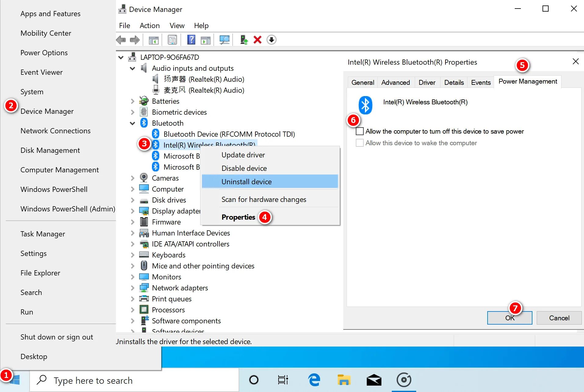Collapse Audio inputs and outputs node
Image resolution: width=584 pixels, height=392 pixels.
[x=132, y=68]
